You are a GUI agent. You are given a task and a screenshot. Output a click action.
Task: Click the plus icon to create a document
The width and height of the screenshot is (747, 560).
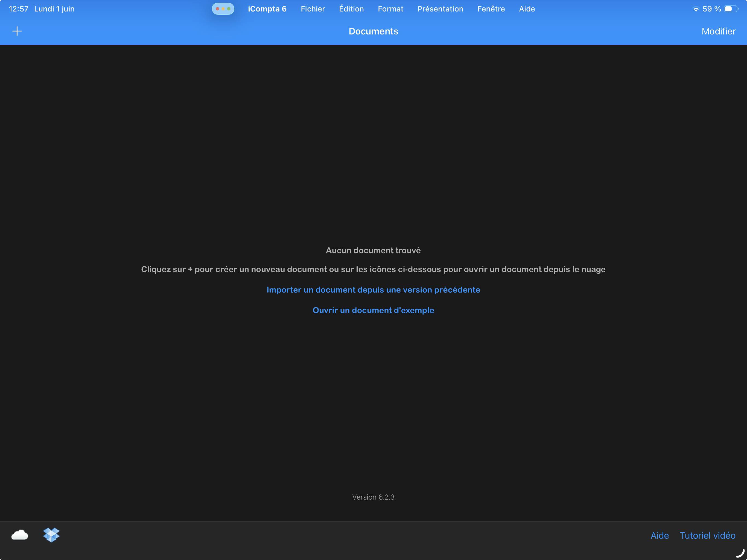point(17,31)
